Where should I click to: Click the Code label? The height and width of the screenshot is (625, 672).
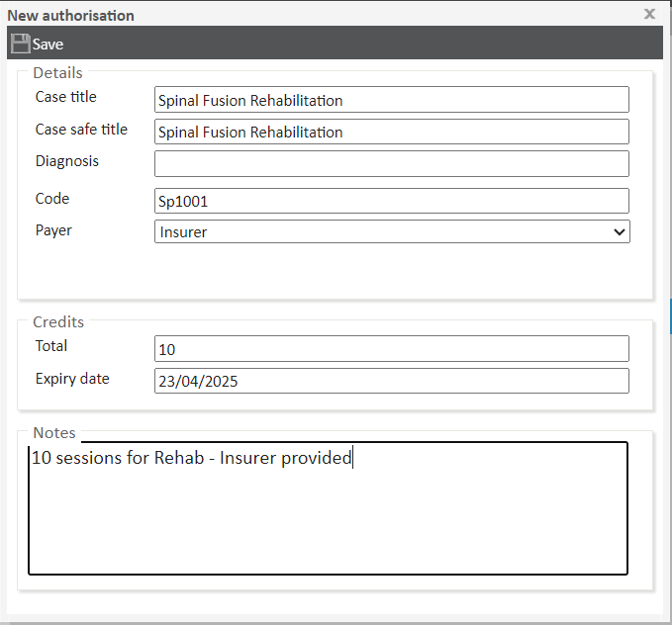[52, 198]
